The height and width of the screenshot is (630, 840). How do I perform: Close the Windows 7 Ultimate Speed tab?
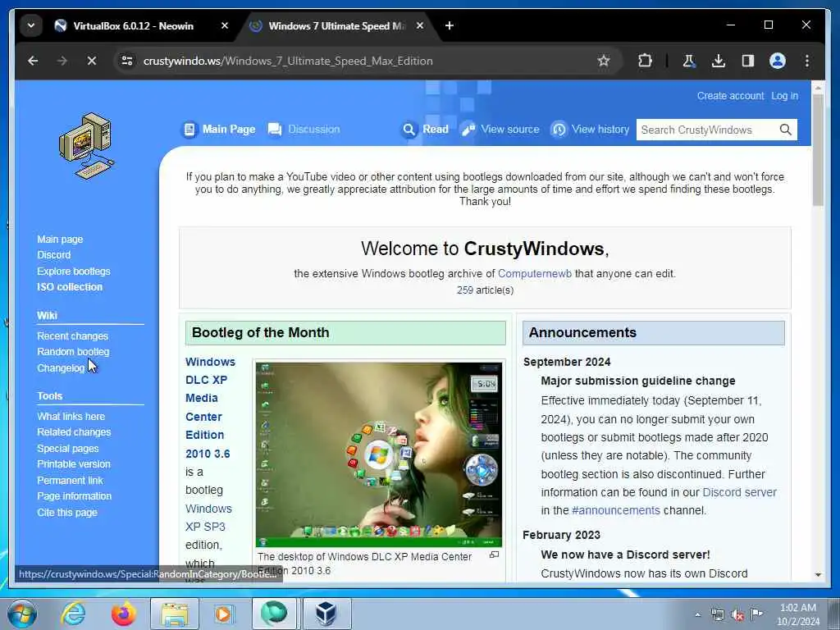[x=420, y=25]
